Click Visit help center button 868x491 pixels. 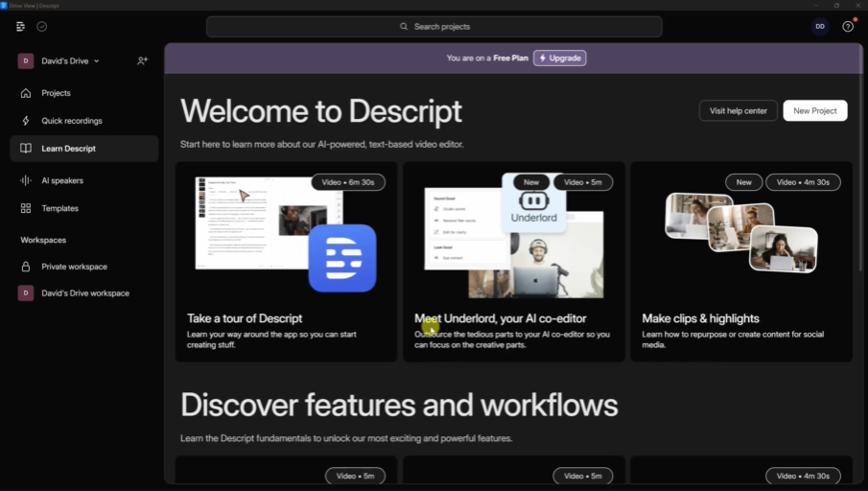pyautogui.click(x=738, y=110)
